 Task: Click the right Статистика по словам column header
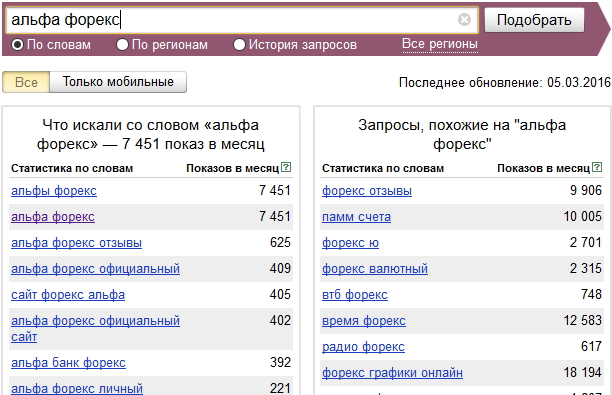click(383, 168)
